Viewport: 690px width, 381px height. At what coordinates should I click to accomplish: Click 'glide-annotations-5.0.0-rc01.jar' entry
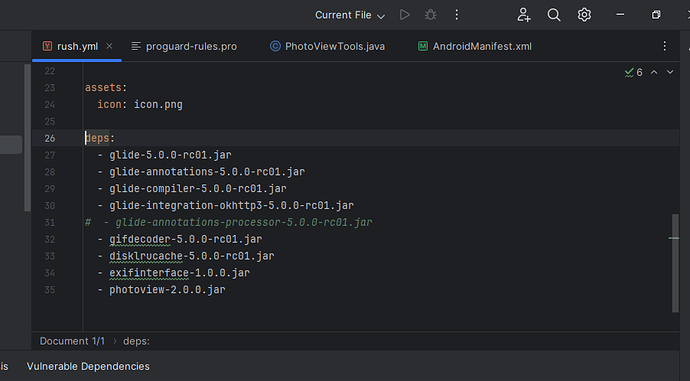click(207, 172)
